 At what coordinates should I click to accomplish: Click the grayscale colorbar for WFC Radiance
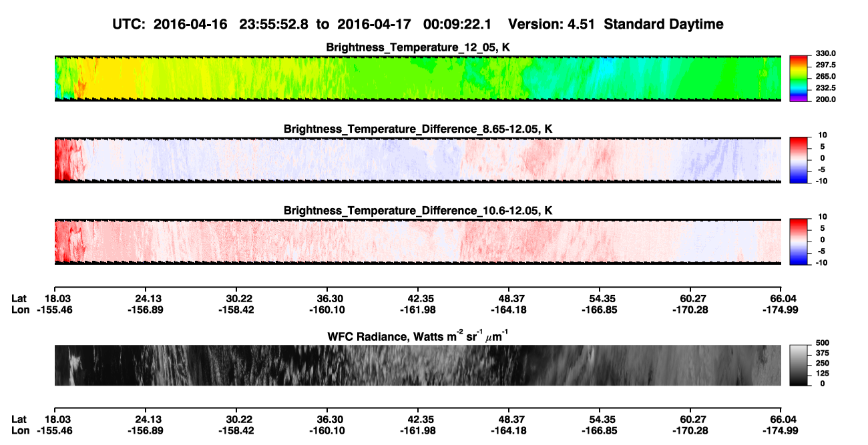[799, 365]
